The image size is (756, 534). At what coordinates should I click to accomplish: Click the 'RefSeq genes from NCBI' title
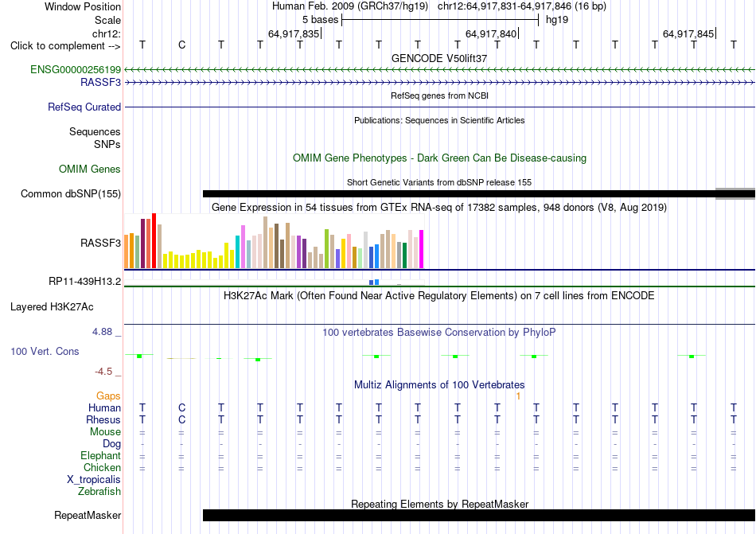439,96
